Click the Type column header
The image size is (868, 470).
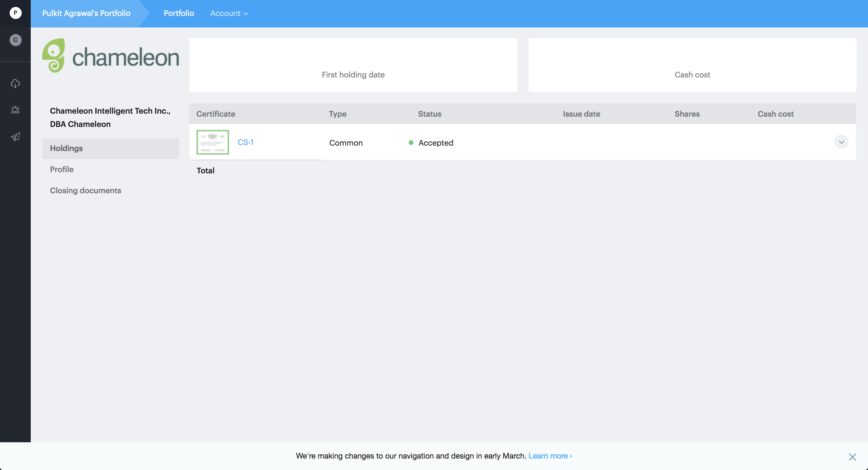click(338, 114)
